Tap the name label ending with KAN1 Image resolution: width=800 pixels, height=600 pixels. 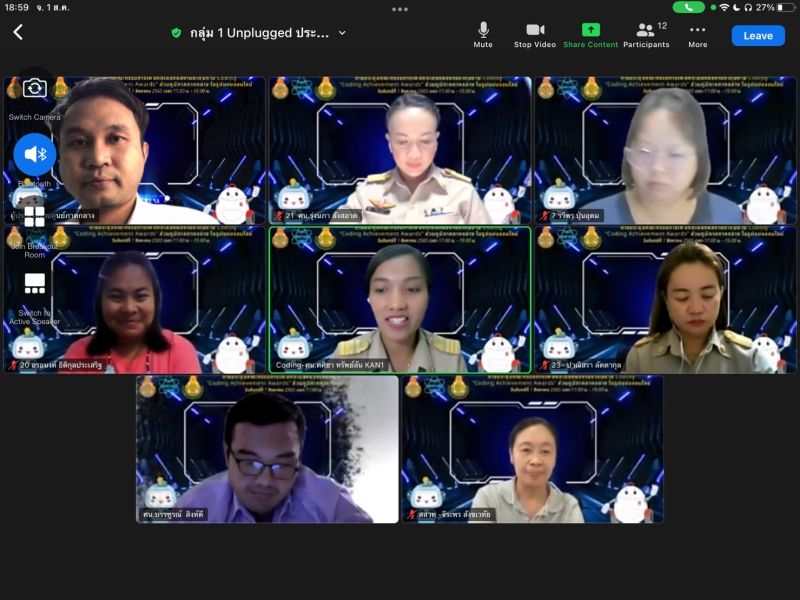tap(330, 365)
